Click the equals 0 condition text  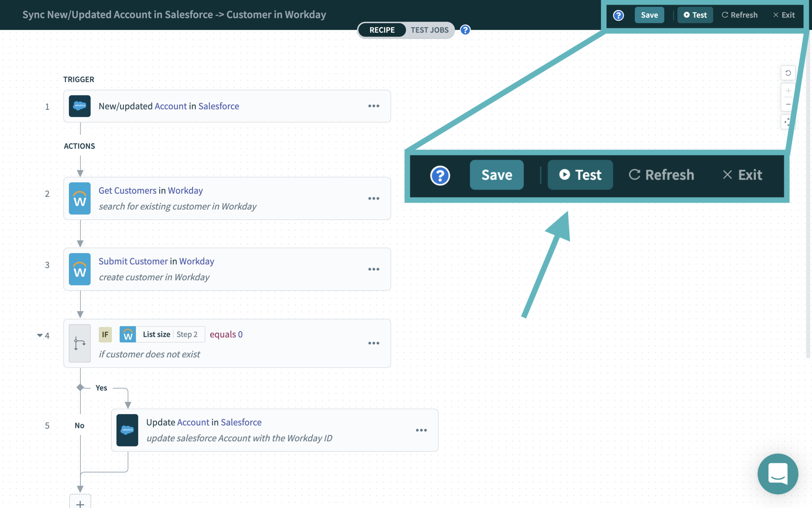point(226,335)
